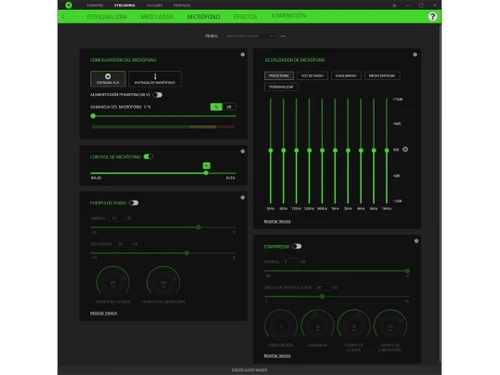
Task: Switch gain unit to percent
Action: coord(216,107)
